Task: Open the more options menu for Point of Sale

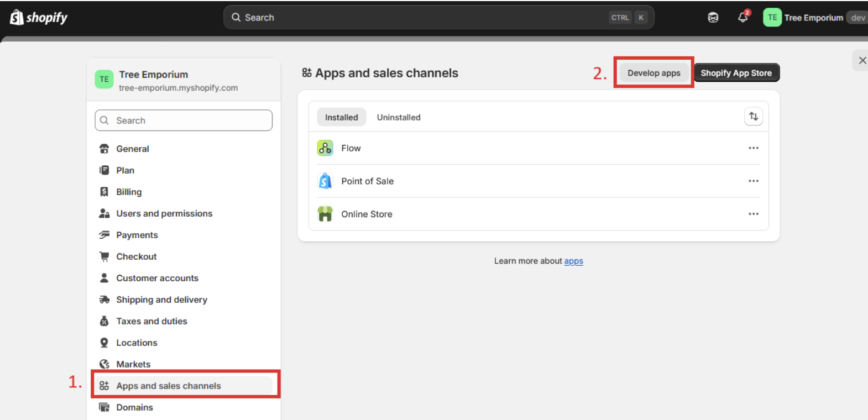Action: 754,181
